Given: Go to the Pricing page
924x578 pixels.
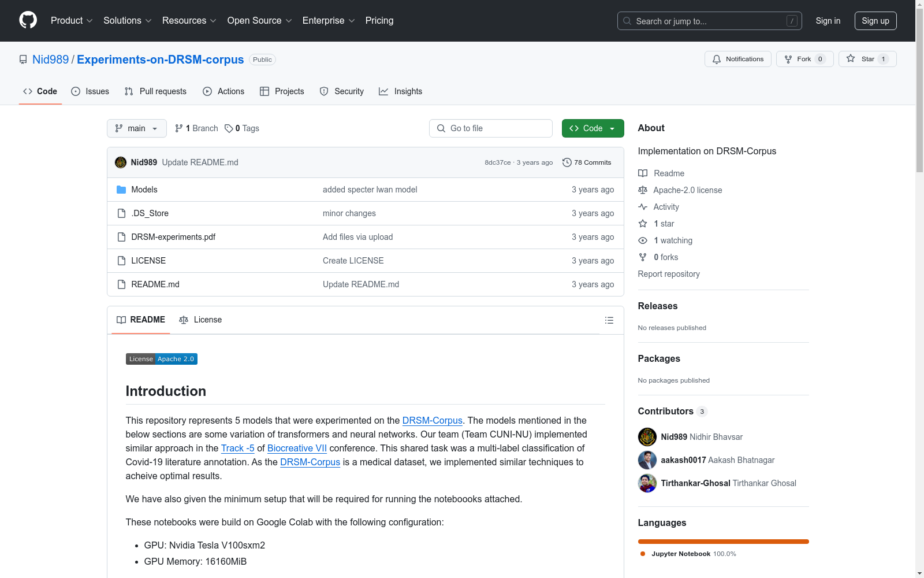Looking at the screenshot, I should [x=379, y=20].
